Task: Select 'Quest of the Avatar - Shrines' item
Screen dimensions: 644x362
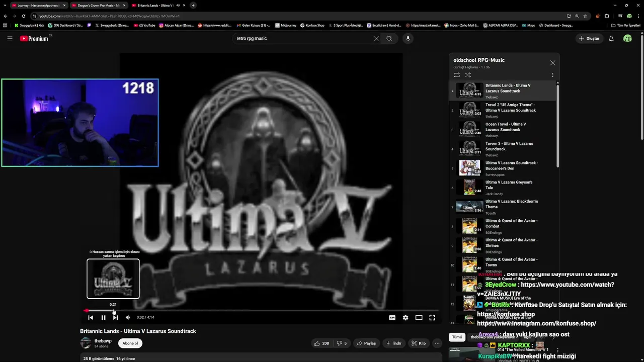Action: click(x=502, y=245)
